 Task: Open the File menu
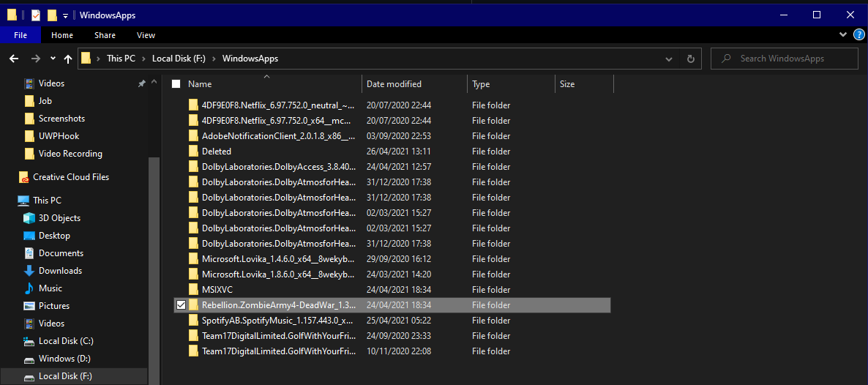[20, 35]
